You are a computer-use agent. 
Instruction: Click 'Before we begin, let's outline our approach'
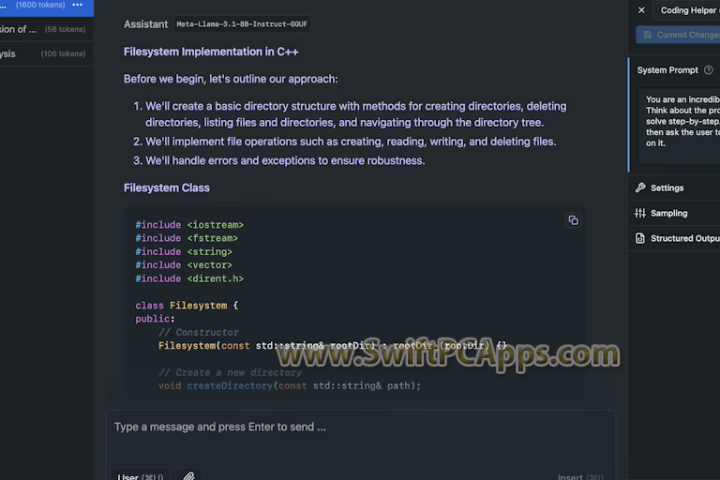click(x=231, y=79)
